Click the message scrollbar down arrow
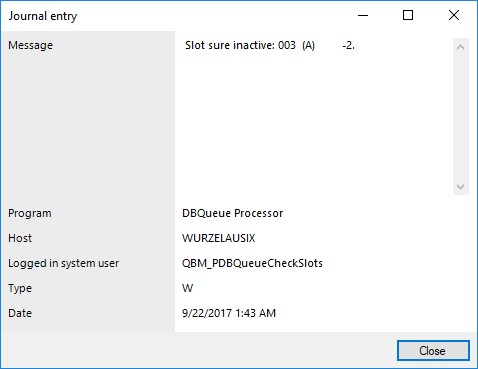The image size is (478, 369). [461, 187]
